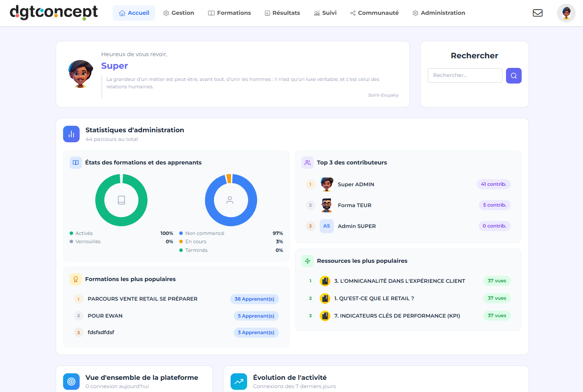This screenshot has height=392, width=583.
Task: Open the Gestion menu
Action: [x=178, y=13]
